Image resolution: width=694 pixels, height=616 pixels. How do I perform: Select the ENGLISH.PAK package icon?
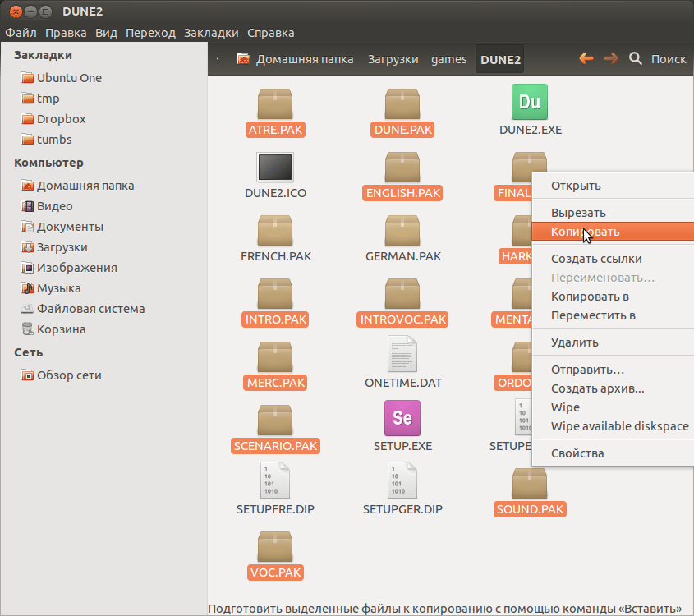point(402,168)
